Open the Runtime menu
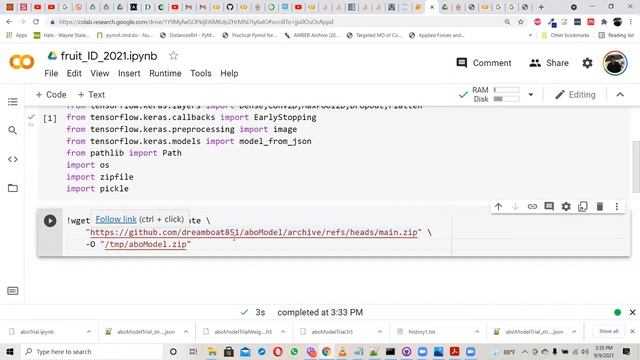 click(x=165, y=73)
